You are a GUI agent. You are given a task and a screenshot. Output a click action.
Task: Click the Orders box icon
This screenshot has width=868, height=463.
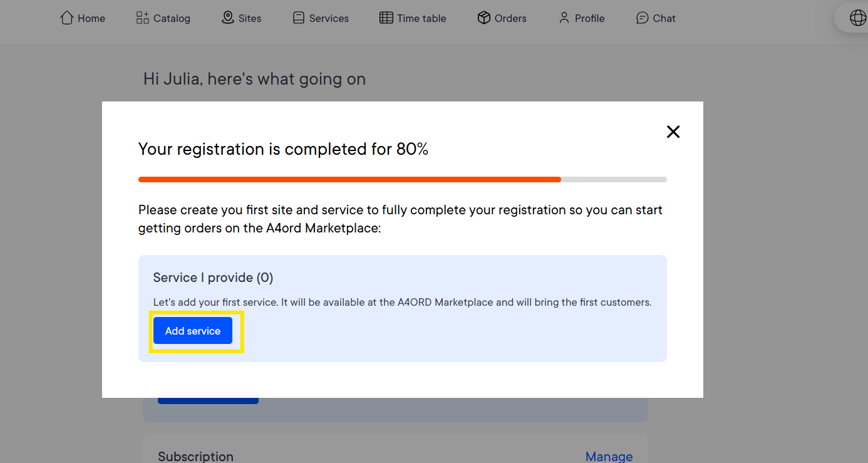[483, 18]
